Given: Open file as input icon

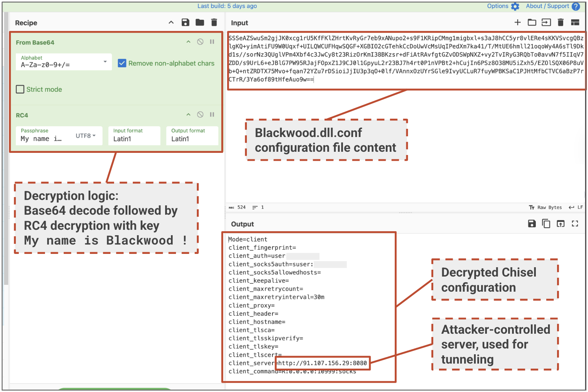Looking at the screenshot, I should 546,23.
